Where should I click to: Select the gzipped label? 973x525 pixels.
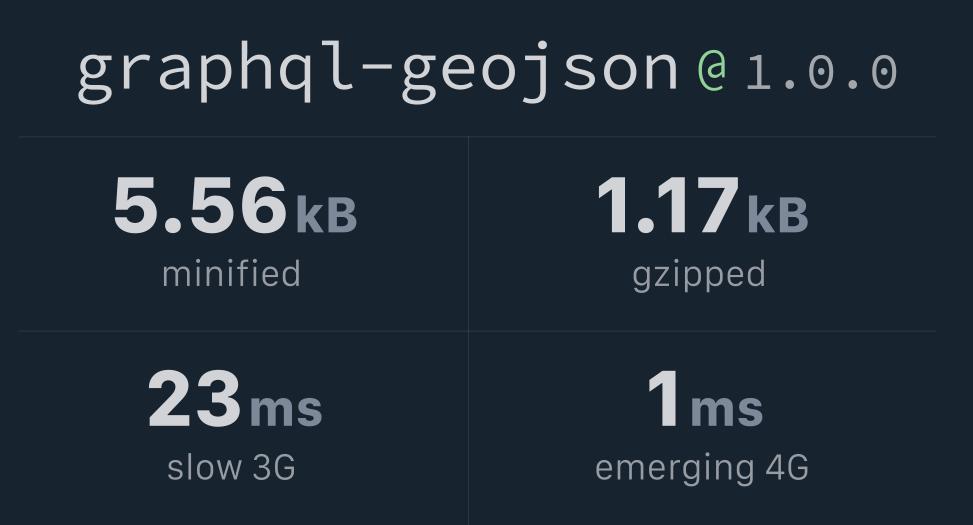pyautogui.click(x=699, y=276)
